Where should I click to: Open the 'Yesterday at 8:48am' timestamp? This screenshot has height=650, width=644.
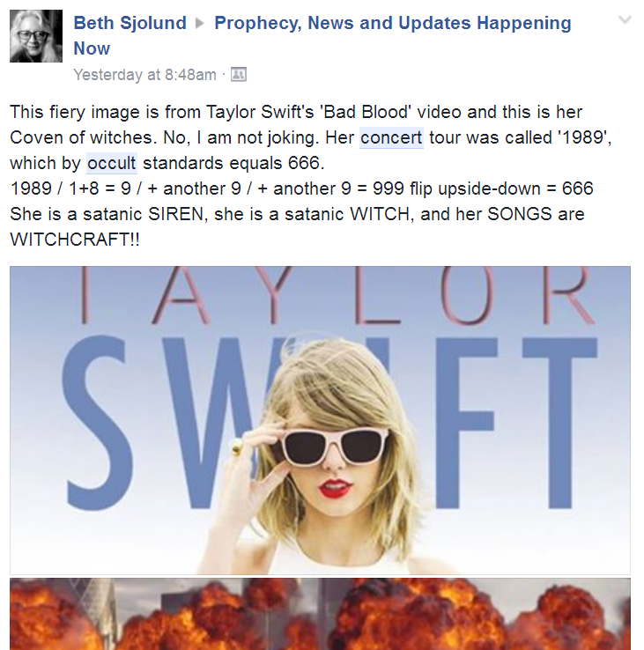(x=144, y=75)
